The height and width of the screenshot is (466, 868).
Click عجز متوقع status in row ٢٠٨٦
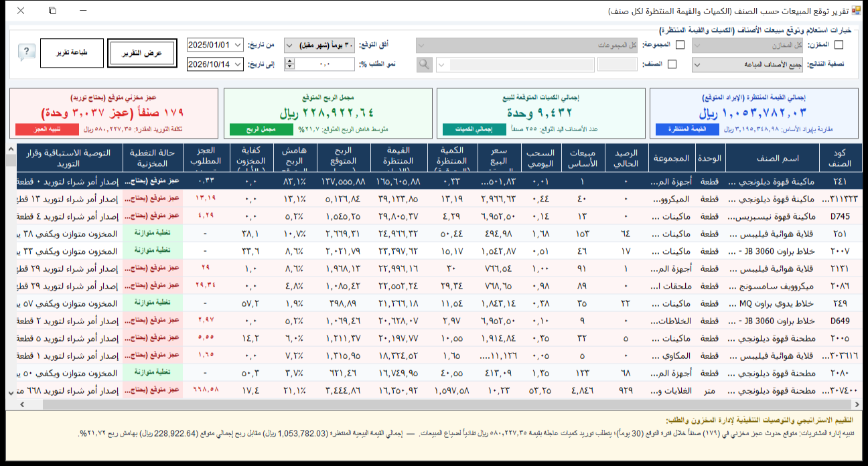click(153, 285)
